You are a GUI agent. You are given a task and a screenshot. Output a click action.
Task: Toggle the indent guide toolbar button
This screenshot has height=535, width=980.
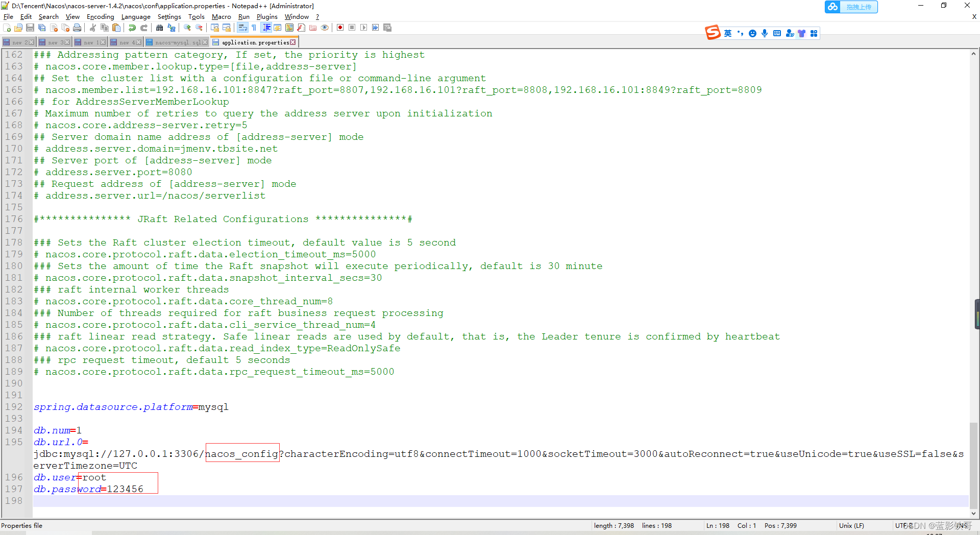coord(266,28)
